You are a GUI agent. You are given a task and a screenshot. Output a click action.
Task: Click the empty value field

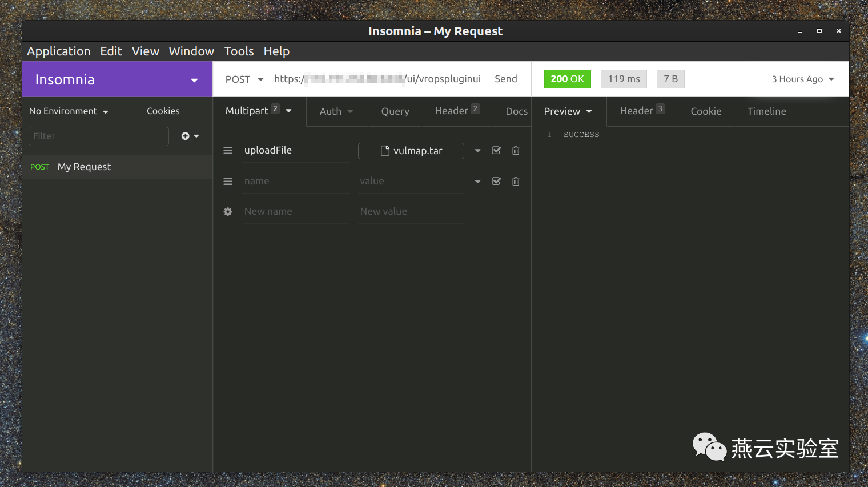click(411, 182)
